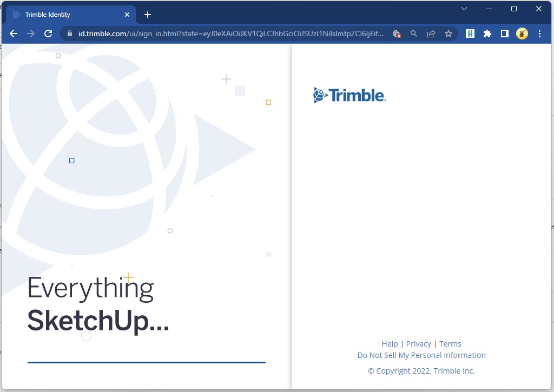Click the Trimble logo
Screen dimensions: 554x392
[x=350, y=95]
